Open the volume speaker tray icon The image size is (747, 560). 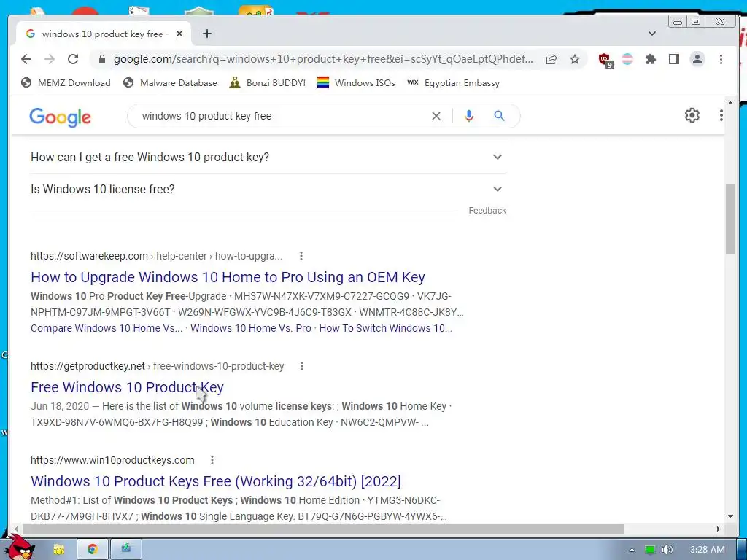tap(667, 550)
